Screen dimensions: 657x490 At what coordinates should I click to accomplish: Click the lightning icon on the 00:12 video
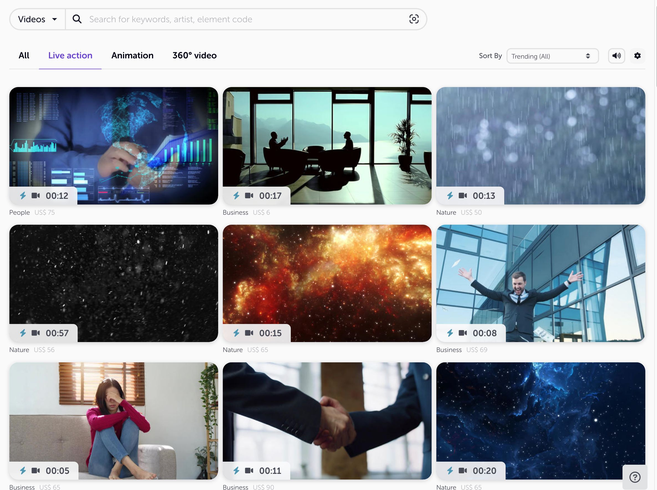click(23, 195)
